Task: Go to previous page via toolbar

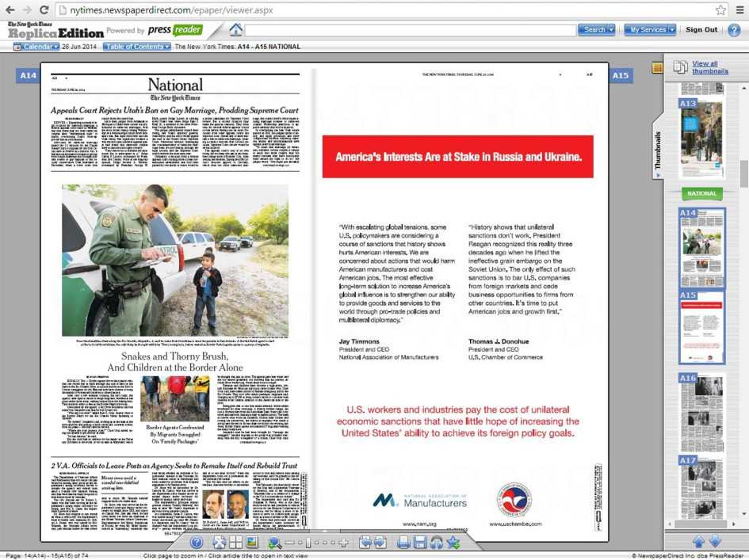Action: pyautogui.click(x=365, y=543)
